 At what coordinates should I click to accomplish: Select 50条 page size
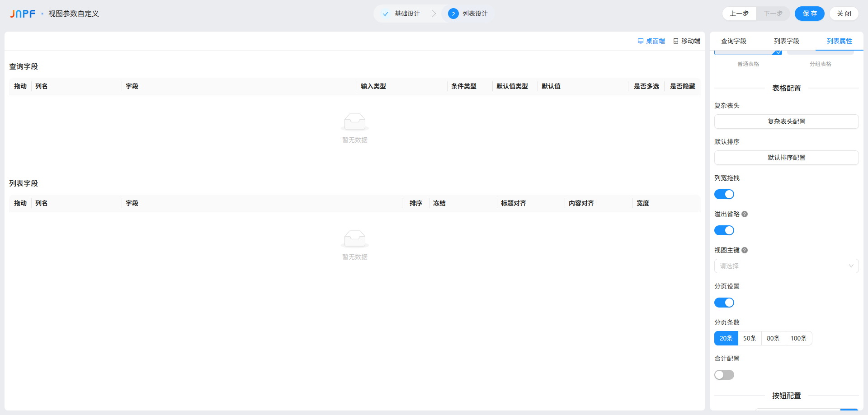[x=750, y=338]
